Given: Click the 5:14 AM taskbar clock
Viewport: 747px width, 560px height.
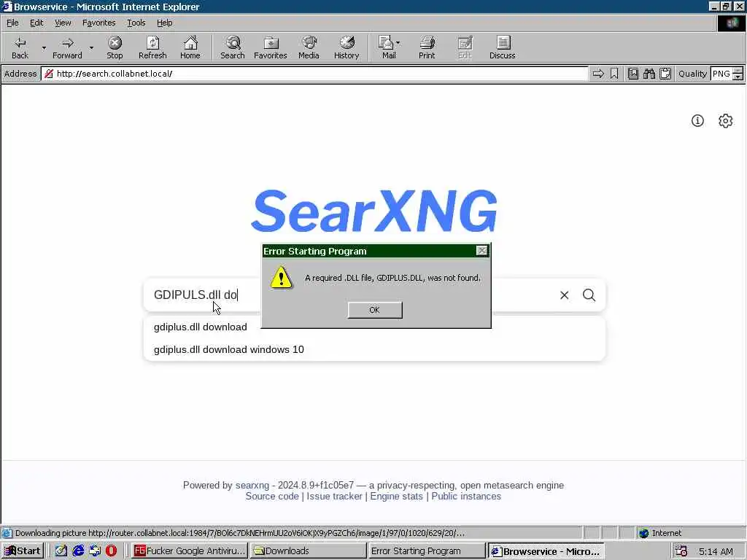Looking at the screenshot, I should [x=716, y=551].
